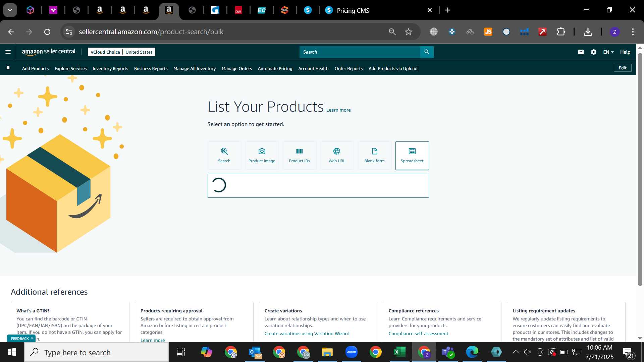This screenshot has height=362, width=644.
Task: Click the taskbar clock showing 10:06 AM
Action: [599, 352]
